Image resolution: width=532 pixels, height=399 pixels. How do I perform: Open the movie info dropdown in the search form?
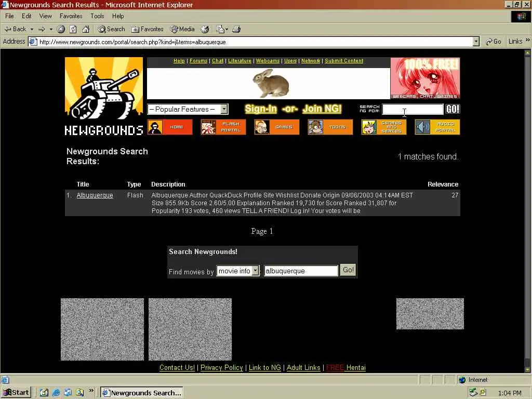[238, 271]
